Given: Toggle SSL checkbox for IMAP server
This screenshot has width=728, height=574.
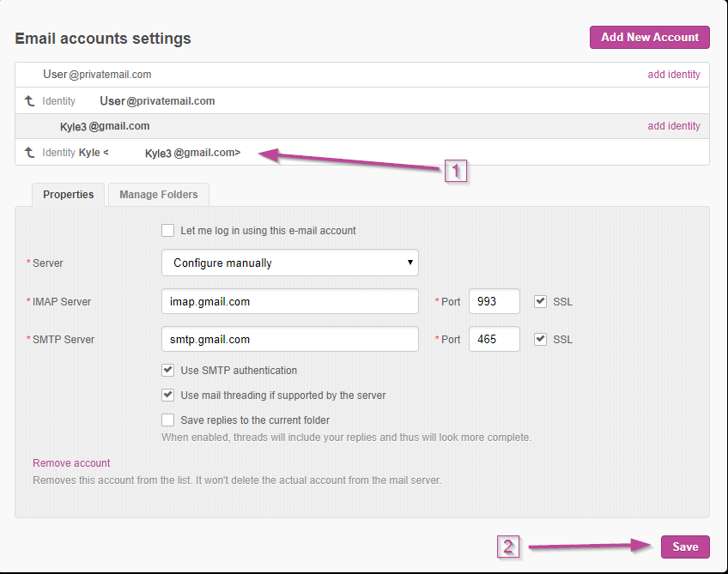Looking at the screenshot, I should tap(540, 302).
